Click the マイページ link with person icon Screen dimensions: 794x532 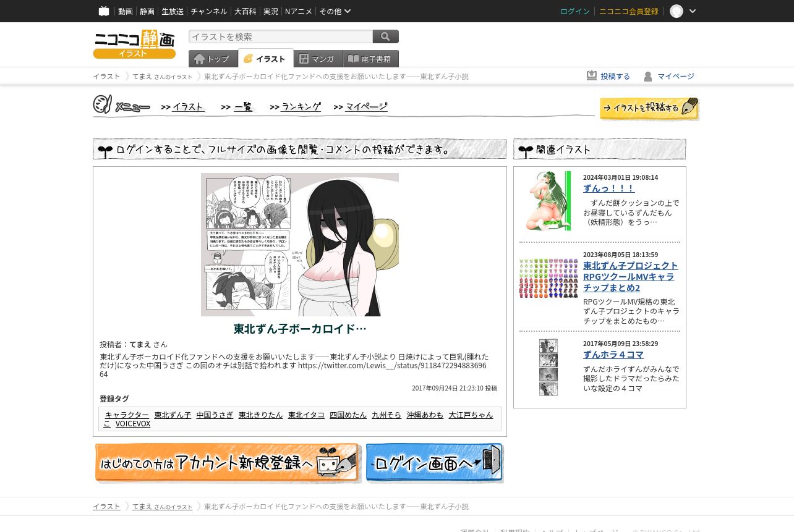pyautogui.click(x=668, y=76)
